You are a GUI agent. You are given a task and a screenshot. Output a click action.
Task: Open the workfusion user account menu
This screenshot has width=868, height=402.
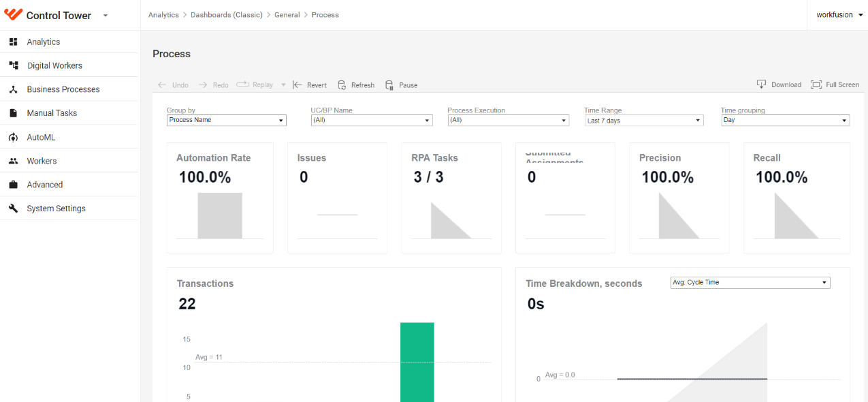tap(840, 14)
